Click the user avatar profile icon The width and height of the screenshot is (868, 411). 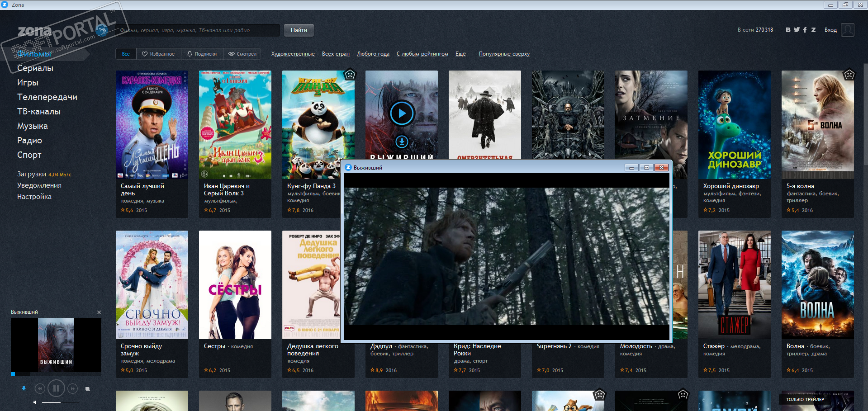848,30
